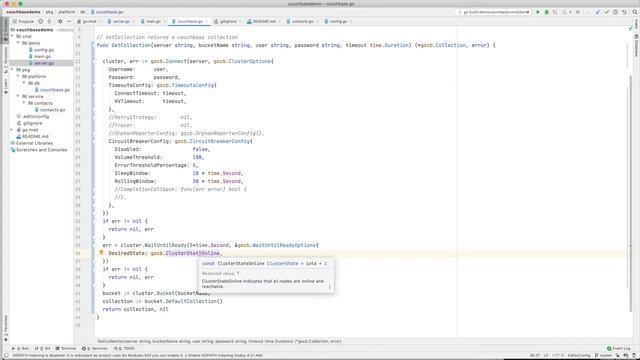Click platform in navigation breadcrumb
Image resolution: width=640 pixels, height=360 pixels.
[x=66, y=12]
